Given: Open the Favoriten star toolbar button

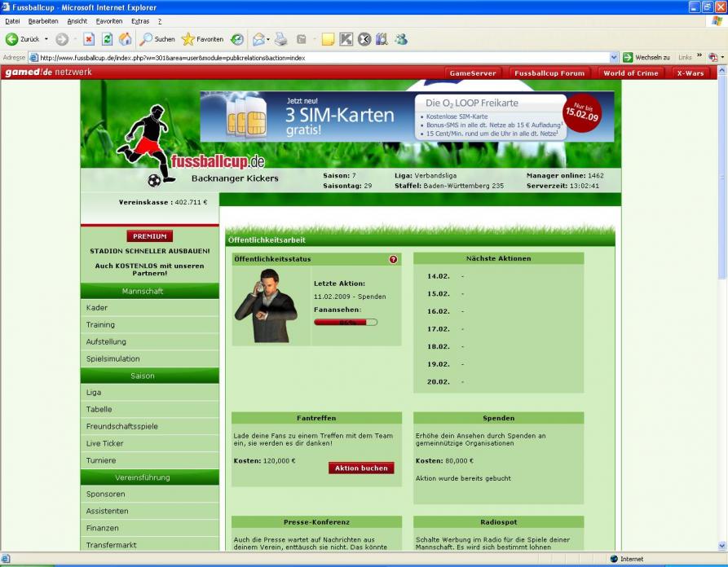Looking at the screenshot, I should tap(202, 39).
